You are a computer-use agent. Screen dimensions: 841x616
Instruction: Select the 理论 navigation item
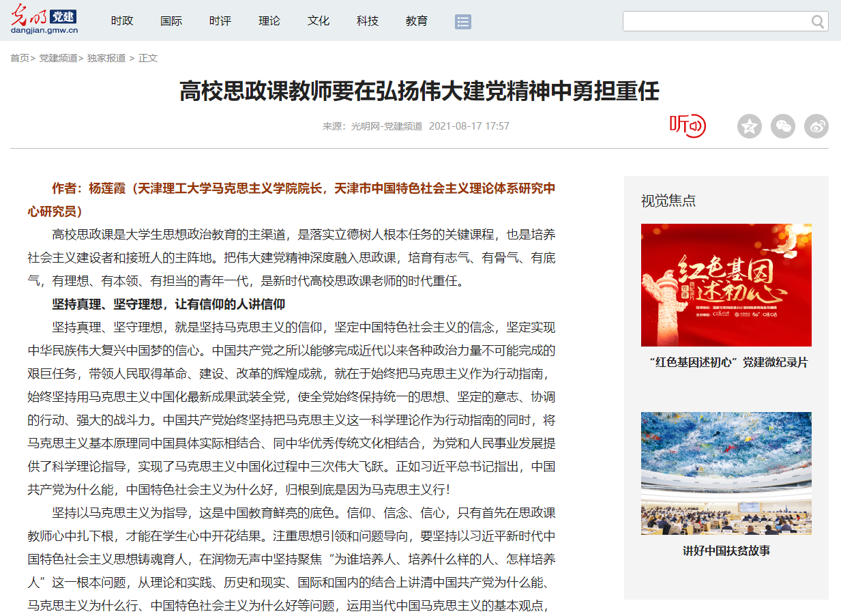[x=269, y=21]
